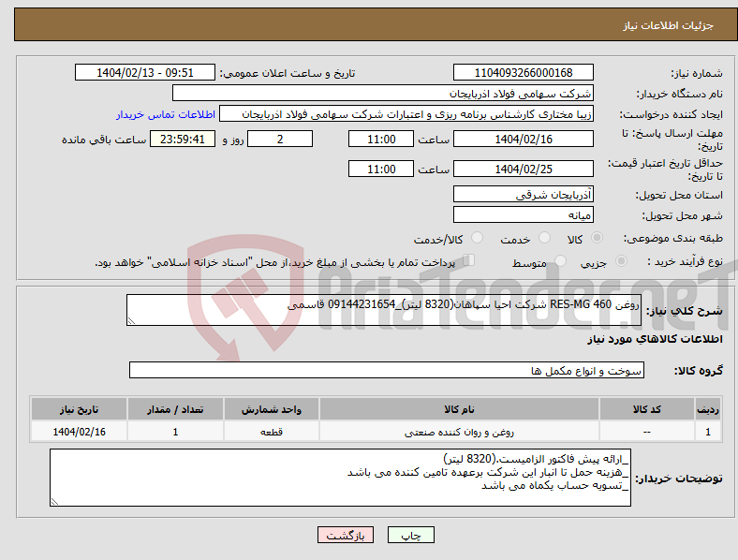Click the چاپ (print) button
The width and height of the screenshot is (738, 560).
click(410, 535)
